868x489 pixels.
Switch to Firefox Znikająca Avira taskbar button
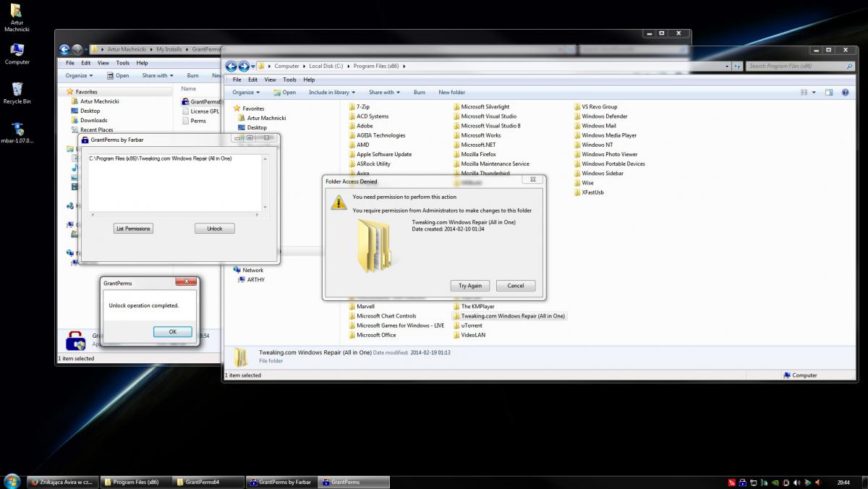[63, 482]
